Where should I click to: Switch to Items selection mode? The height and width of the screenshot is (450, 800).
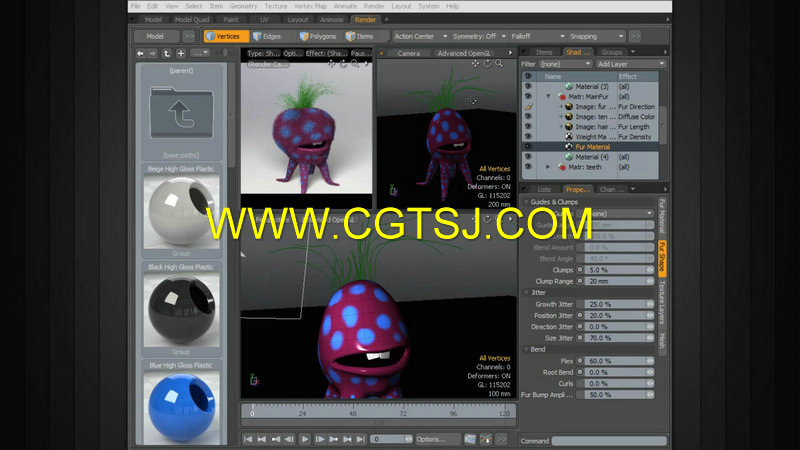360,36
